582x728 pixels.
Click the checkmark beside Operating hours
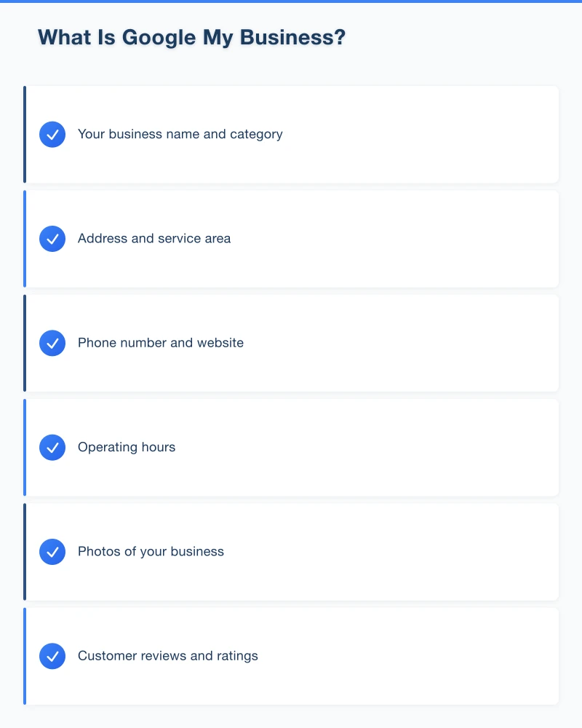click(x=52, y=447)
